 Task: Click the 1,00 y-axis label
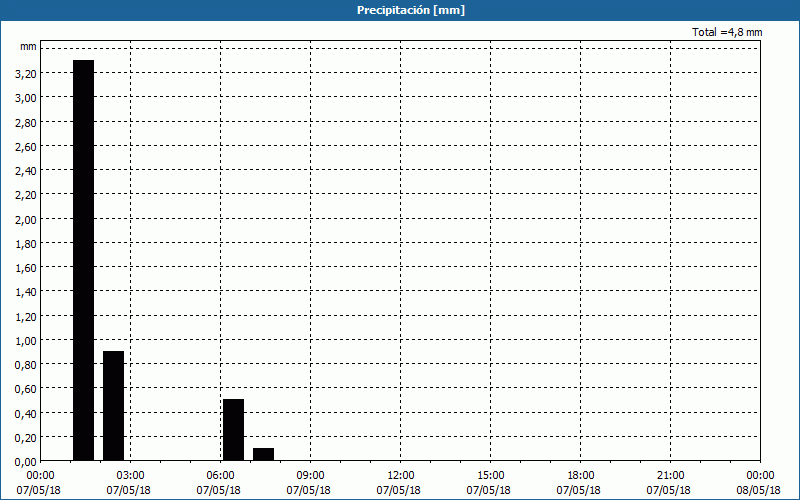tap(26, 340)
